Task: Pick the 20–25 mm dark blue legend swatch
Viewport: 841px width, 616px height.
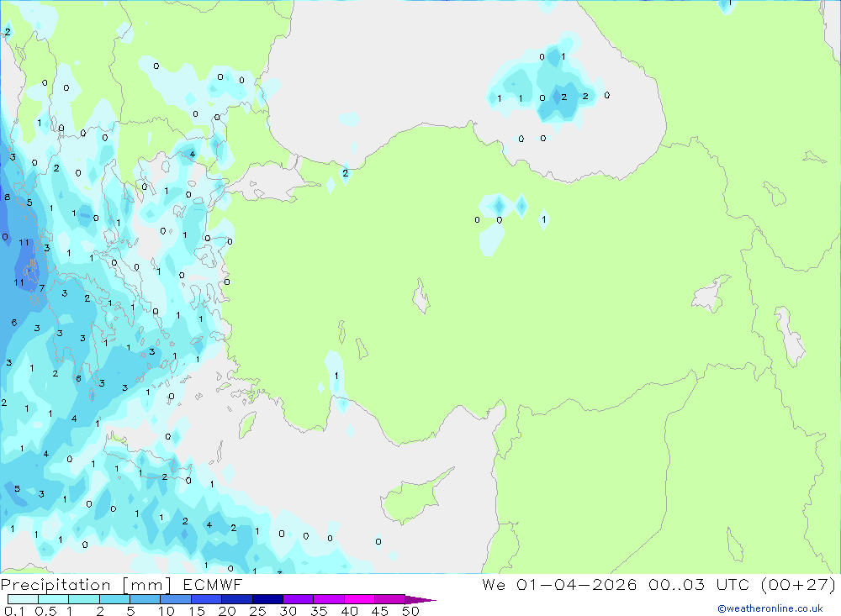Action: coord(237,599)
